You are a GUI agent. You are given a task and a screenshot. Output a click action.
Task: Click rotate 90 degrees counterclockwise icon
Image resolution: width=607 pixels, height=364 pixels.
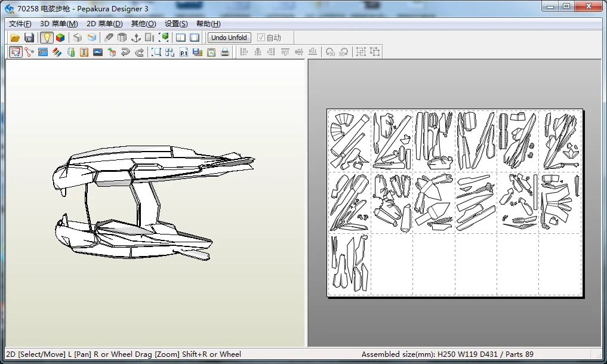coord(330,52)
